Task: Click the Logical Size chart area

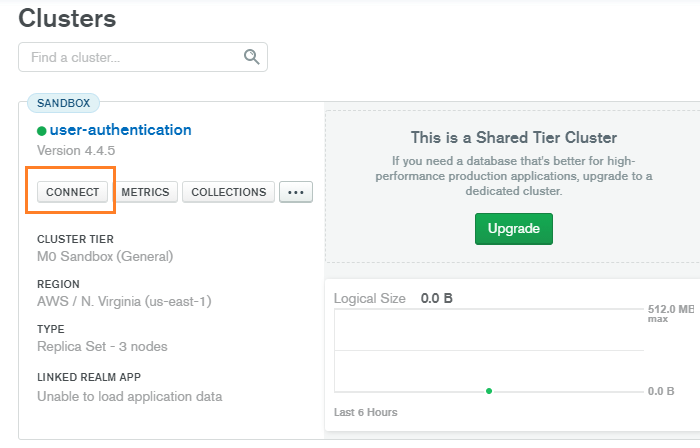Action: click(x=489, y=350)
